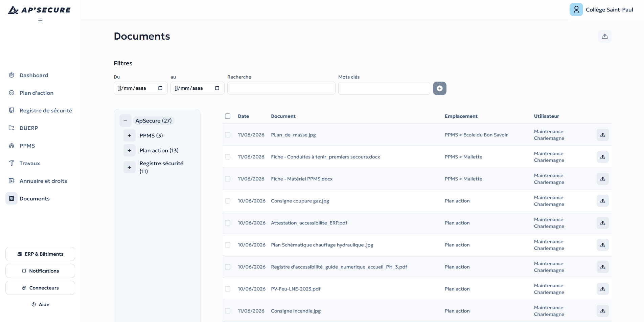The width and height of the screenshot is (644, 322).
Task: Open the Aide help link
Action: (41, 304)
